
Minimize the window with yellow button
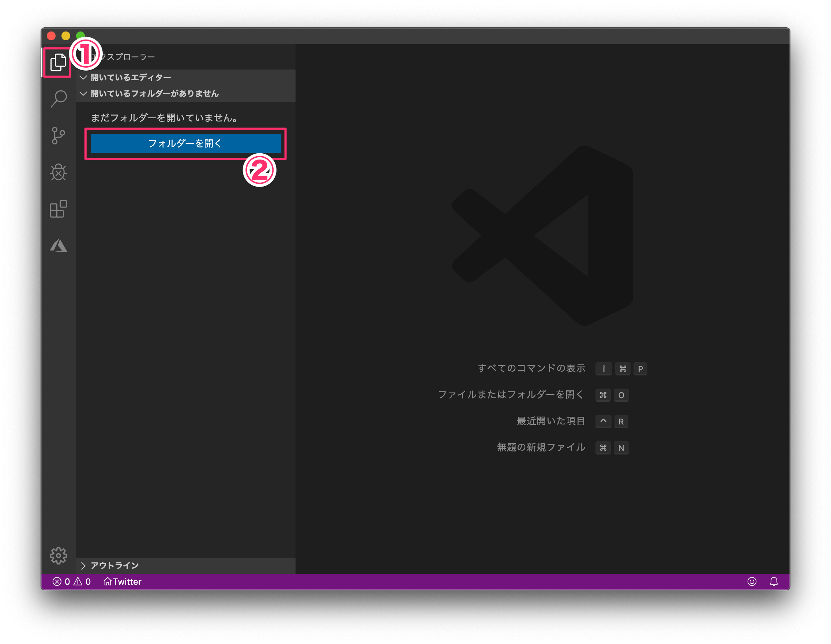click(66, 36)
